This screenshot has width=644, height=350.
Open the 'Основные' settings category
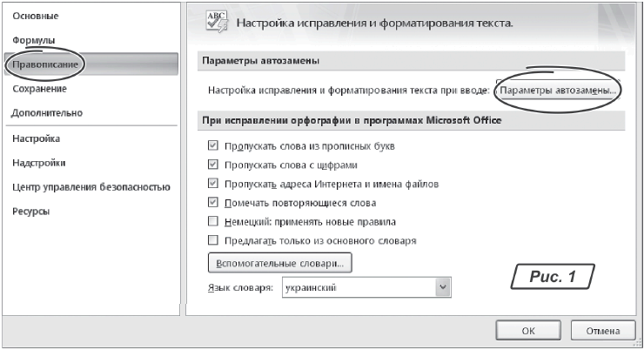pos(36,17)
